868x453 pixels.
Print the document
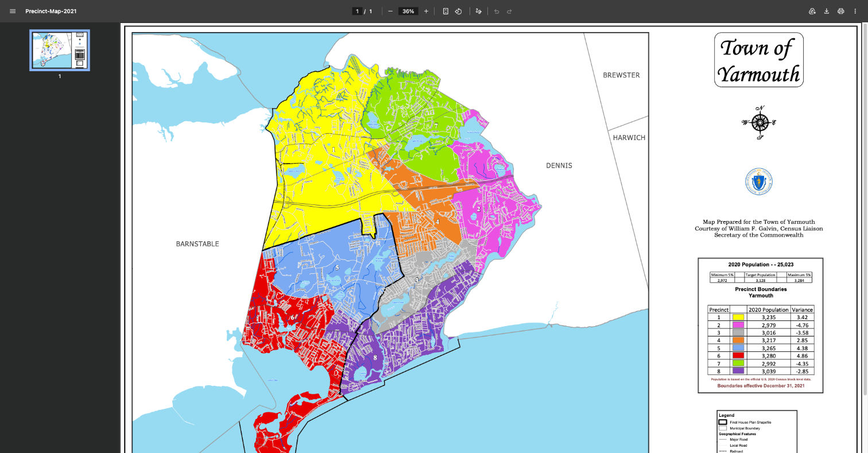click(841, 11)
